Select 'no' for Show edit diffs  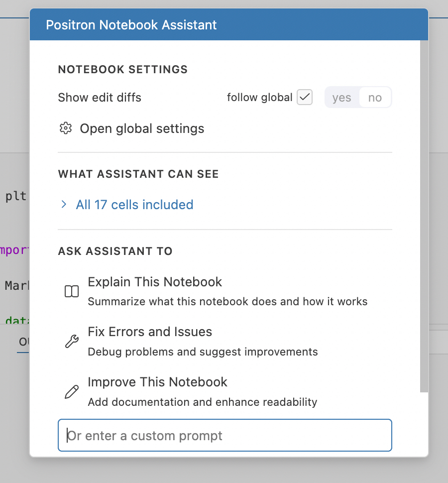click(x=375, y=98)
